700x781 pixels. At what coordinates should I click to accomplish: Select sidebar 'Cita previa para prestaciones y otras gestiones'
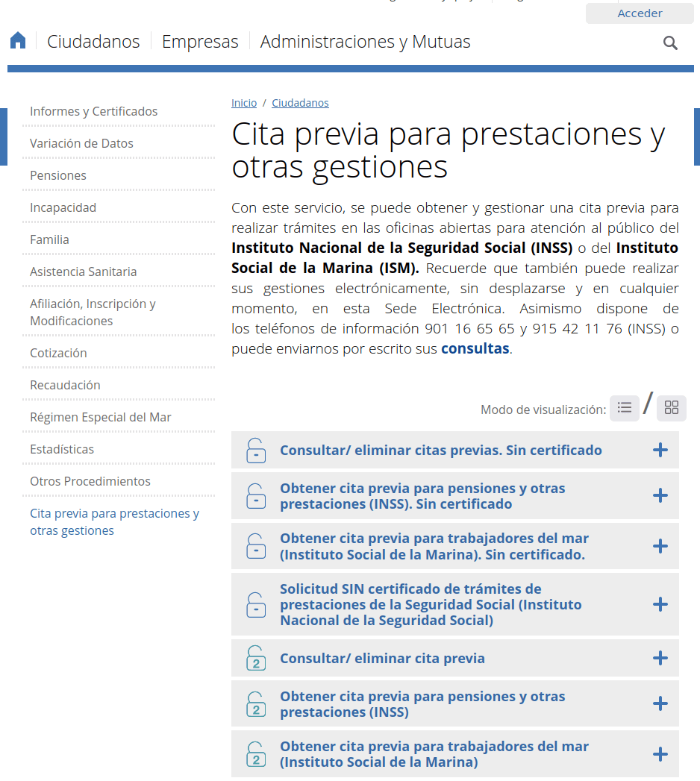click(115, 522)
